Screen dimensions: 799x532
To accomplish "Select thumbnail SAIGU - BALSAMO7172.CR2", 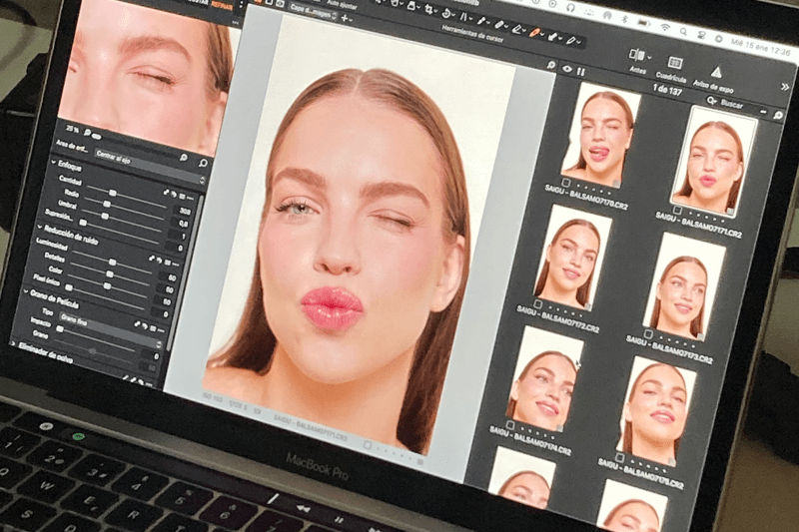I will pyautogui.click(x=573, y=256).
